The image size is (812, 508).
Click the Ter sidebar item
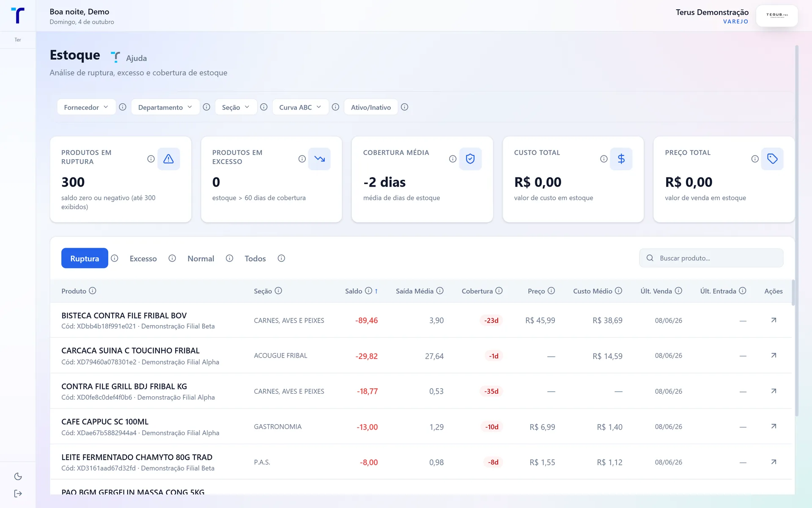pos(18,40)
